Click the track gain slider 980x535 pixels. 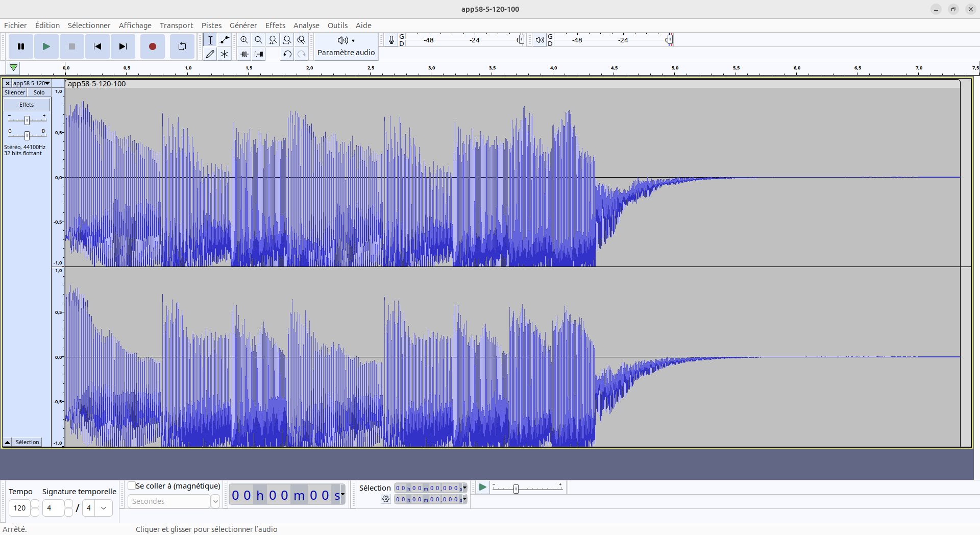(27, 120)
